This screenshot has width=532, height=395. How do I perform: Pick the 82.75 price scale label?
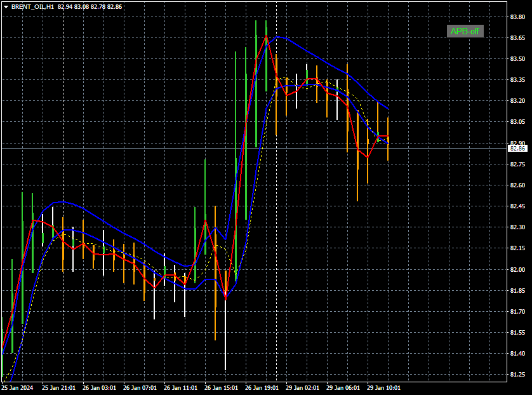click(518, 164)
